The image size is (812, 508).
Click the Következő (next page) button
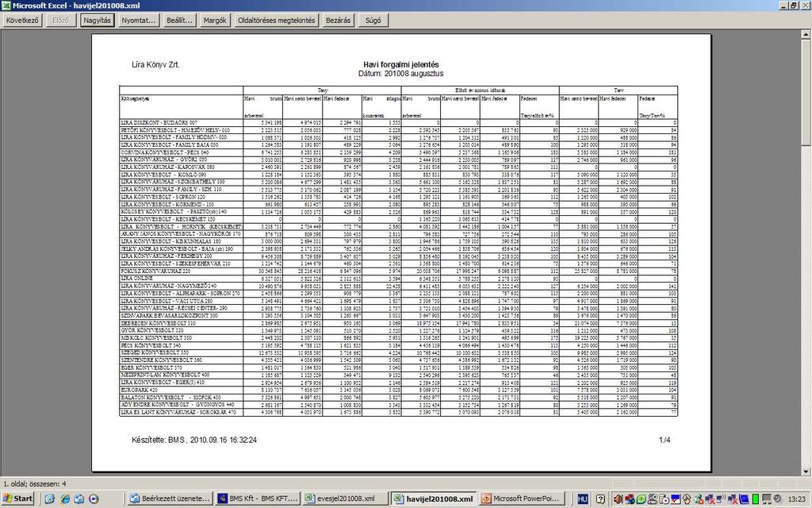(x=22, y=20)
